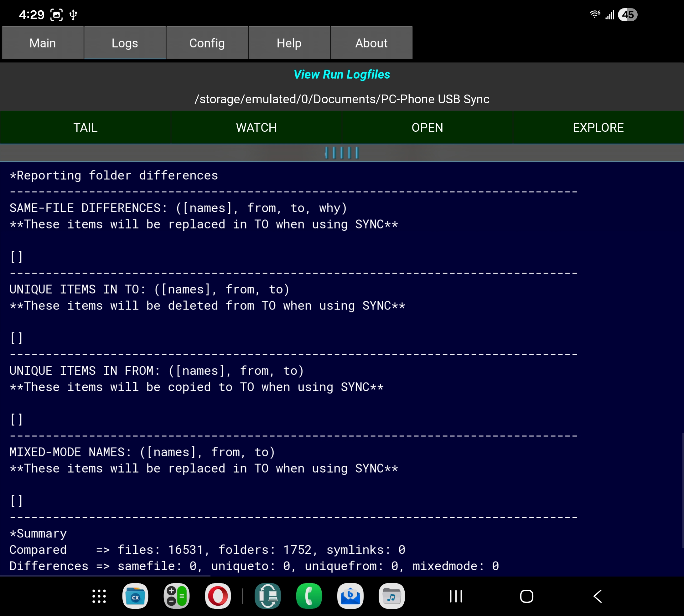Open the BlueMail email app icon

(350, 596)
